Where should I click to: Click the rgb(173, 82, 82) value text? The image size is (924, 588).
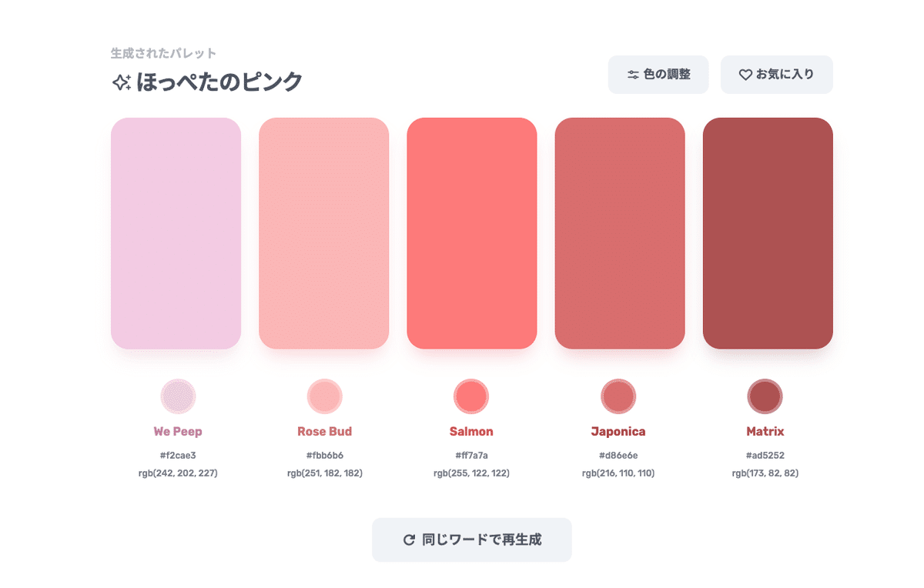[x=765, y=473]
